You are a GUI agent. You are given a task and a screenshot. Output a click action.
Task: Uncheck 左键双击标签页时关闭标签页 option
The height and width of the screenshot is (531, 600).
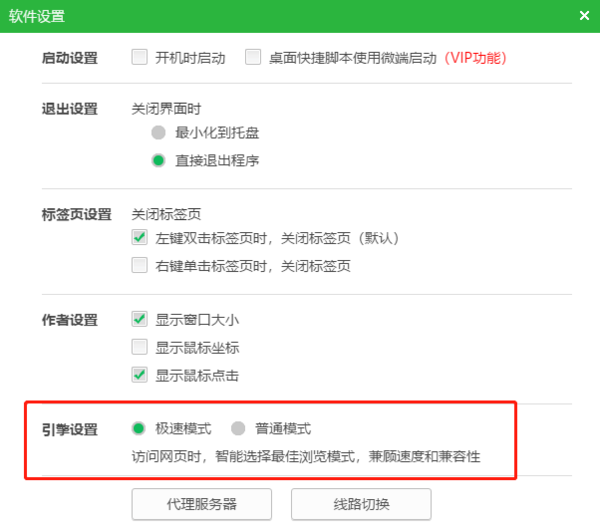(140, 238)
